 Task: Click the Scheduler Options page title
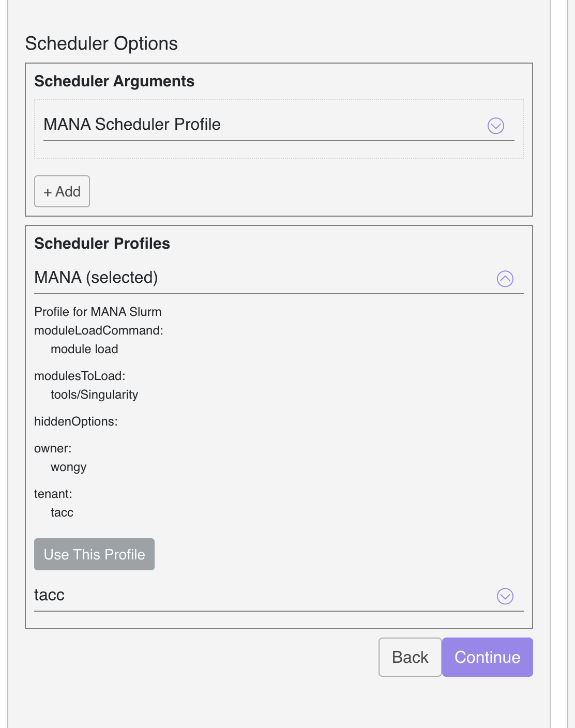[x=101, y=44]
